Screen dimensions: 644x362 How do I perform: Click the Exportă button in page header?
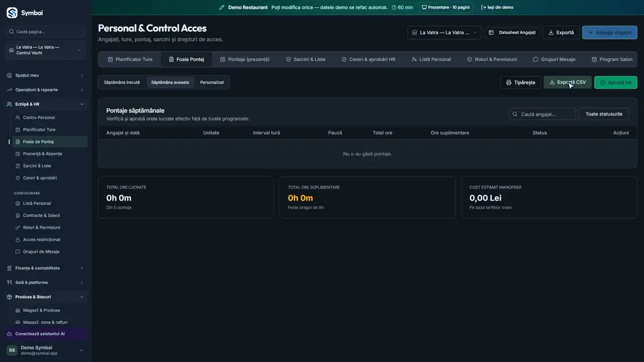click(x=561, y=33)
